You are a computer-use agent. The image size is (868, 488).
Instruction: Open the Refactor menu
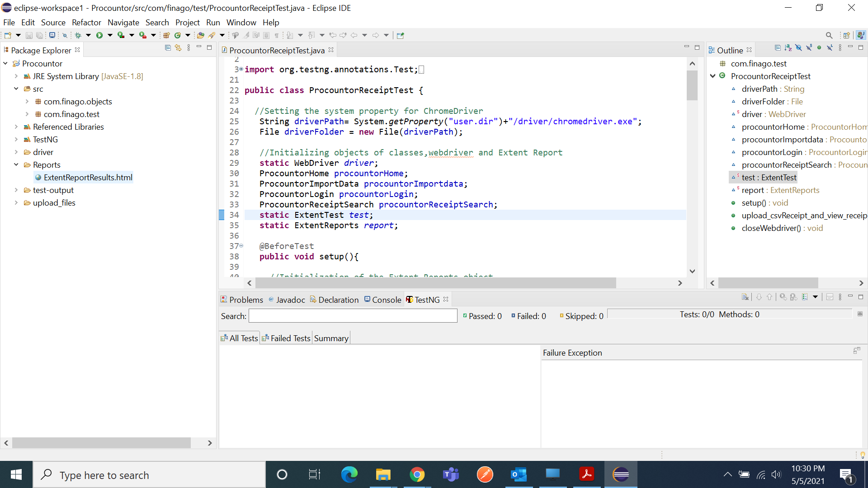86,23
